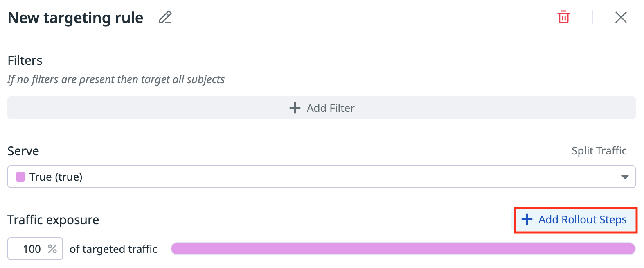Image resolution: width=644 pixels, height=268 pixels.
Task: Open the Serve variant dropdown
Action: tap(321, 177)
